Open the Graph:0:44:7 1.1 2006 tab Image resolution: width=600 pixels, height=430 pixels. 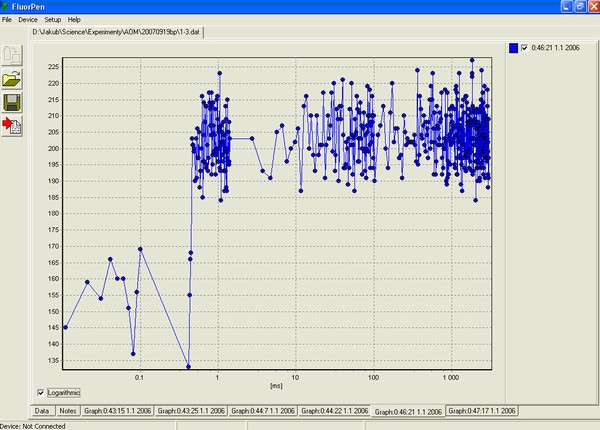(x=263, y=411)
